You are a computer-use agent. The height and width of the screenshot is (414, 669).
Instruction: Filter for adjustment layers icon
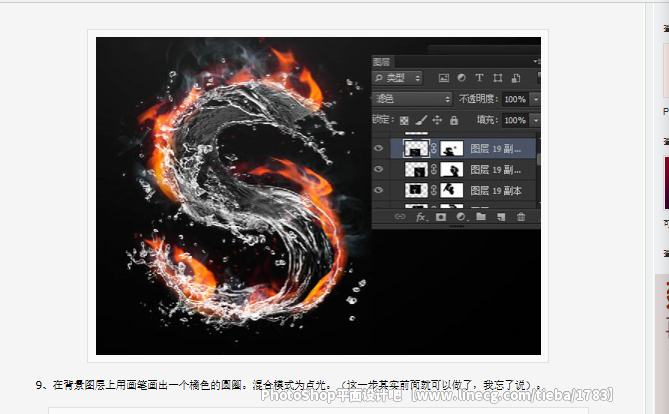point(461,77)
